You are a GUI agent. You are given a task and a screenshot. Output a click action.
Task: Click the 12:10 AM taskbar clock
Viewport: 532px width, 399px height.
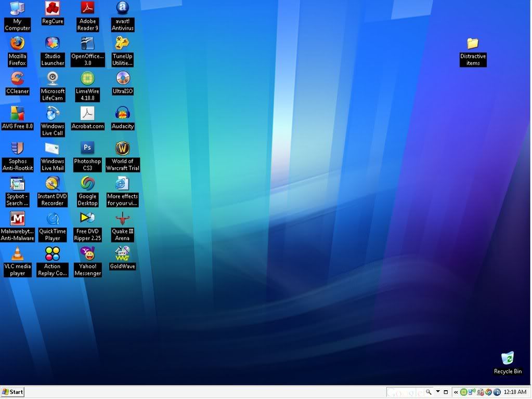click(x=515, y=392)
